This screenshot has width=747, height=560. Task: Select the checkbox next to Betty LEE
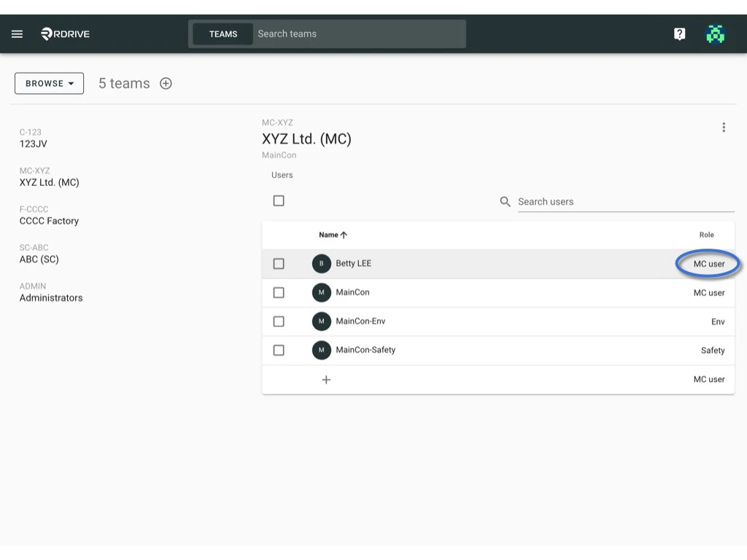[x=279, y=263]
